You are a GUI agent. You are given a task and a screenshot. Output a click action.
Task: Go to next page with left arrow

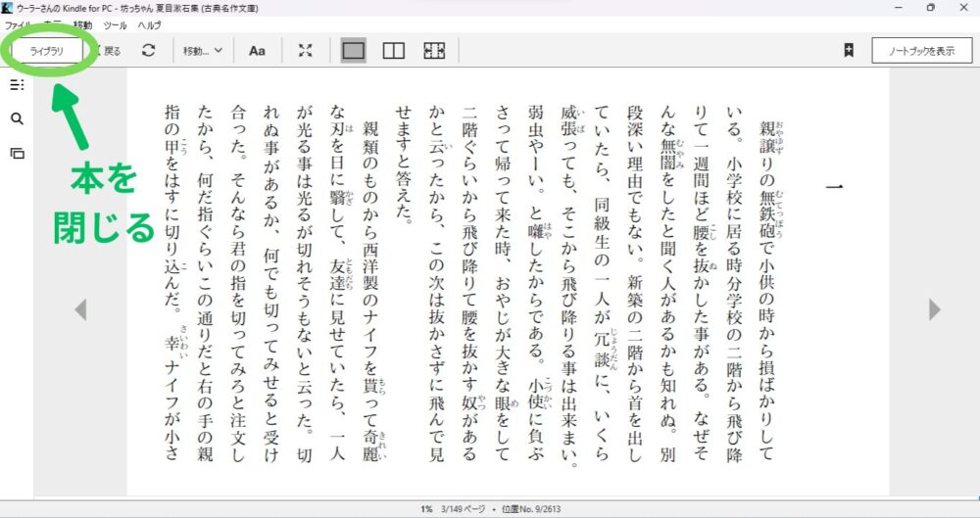point(80,309)
